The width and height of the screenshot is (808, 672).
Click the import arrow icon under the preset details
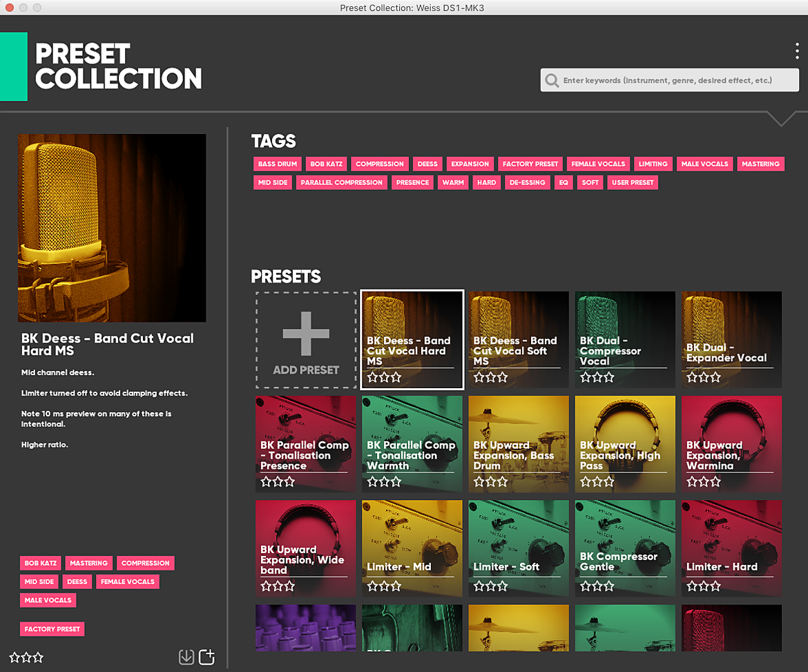coord(186,657)
